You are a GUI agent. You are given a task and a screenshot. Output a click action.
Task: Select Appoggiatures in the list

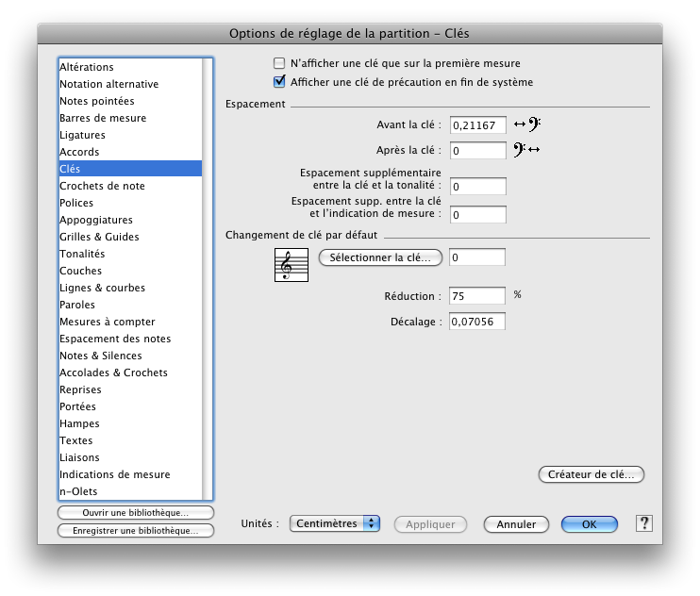(130, 220)
